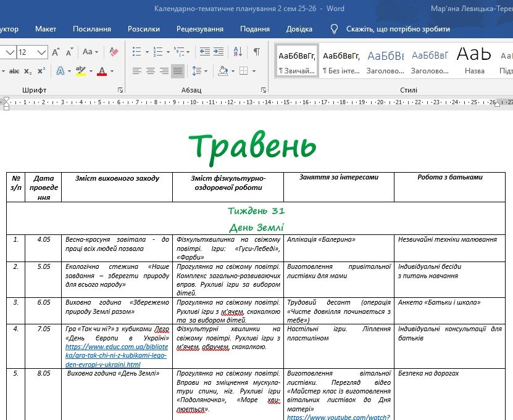Click the 'Скажіть, що потрібно зробити' search box

pyautogui.click(x=398, y=29)
